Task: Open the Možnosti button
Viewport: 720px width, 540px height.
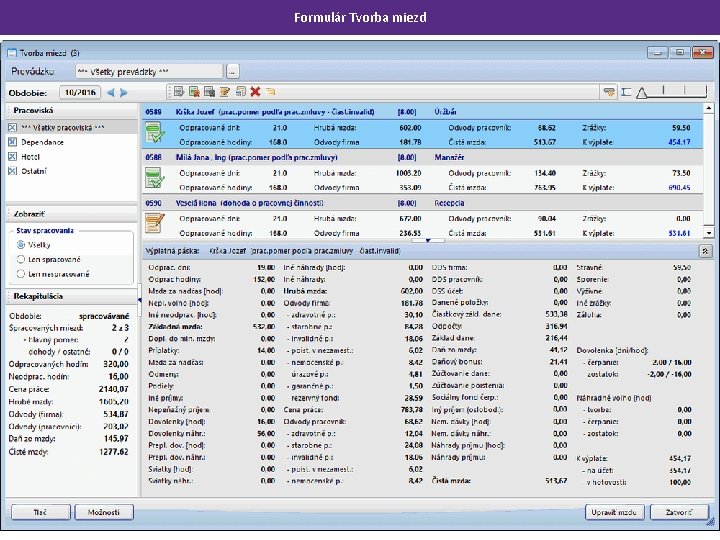Action: point(104,512)
